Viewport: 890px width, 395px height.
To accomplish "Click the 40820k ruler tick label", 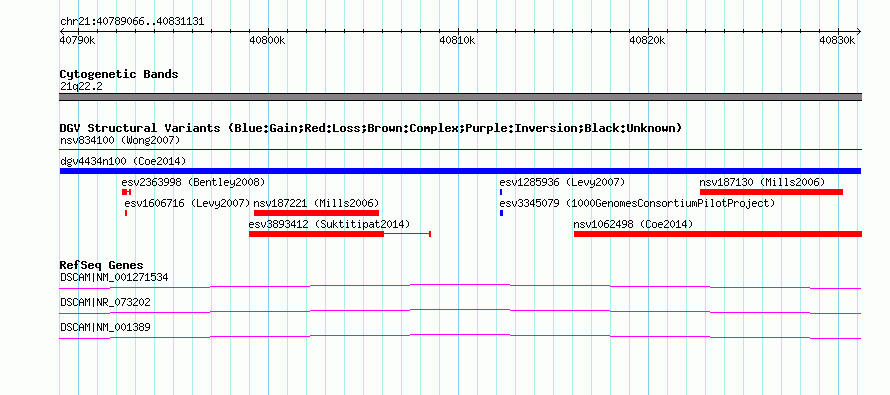I will tap(648, 40).
